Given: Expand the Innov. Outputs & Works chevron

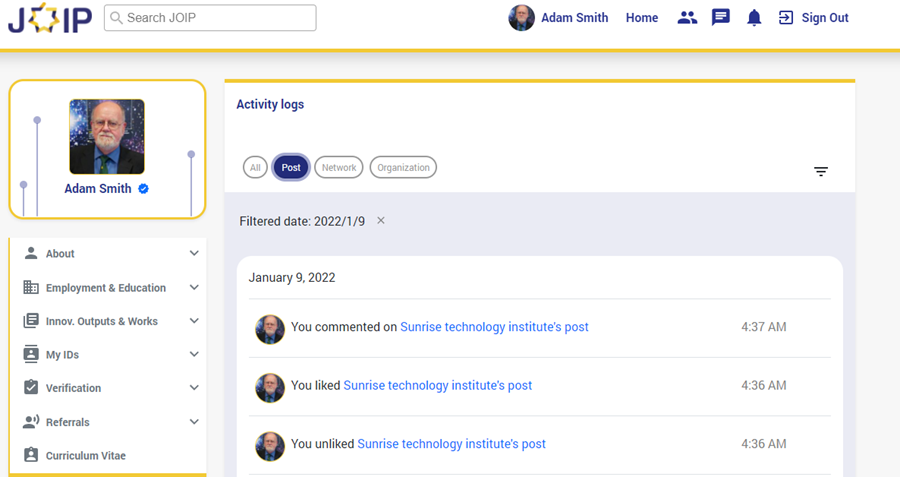Looking at the screenshot, I should click(194, 321).
